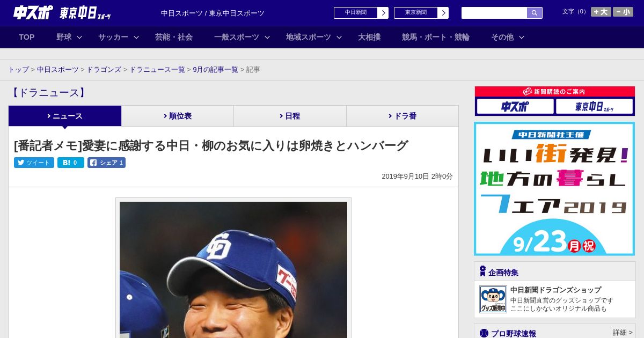The height and width of the screenshot is (338, 644).
Task: Click baseball icon beside プロ野球速報
Action: (x=484, y=333)
